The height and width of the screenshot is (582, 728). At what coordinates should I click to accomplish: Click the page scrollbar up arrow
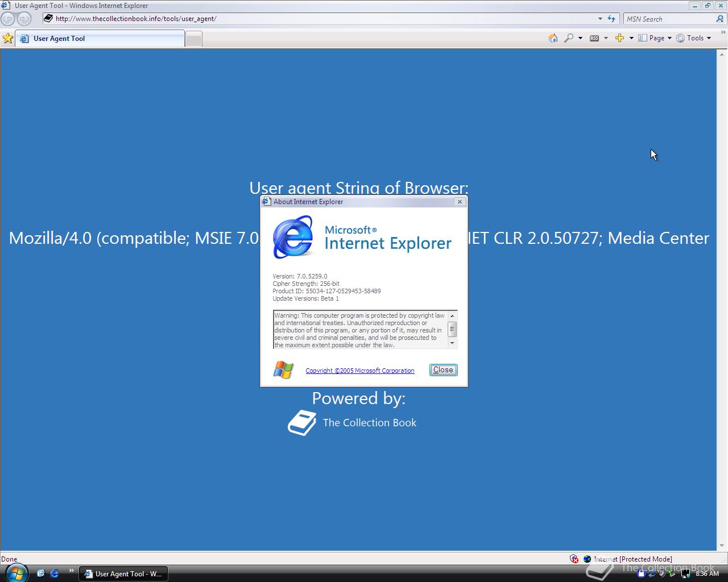click(722, 53)
